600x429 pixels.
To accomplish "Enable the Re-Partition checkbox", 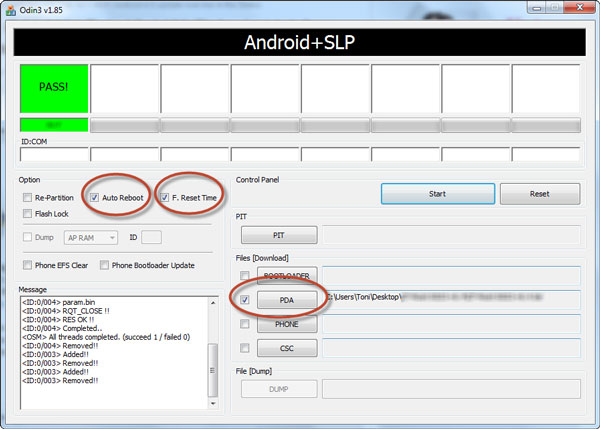I will pos(27,198).
